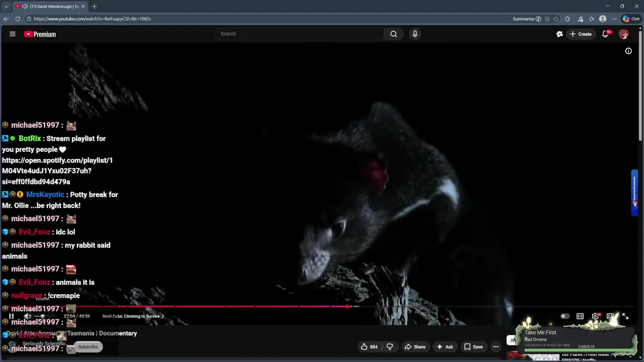The width and height of the screenshot is (644, 362).
Task: Open browser extensions puzzle icon
Action: pyautogui.click(x=568, y=19)
